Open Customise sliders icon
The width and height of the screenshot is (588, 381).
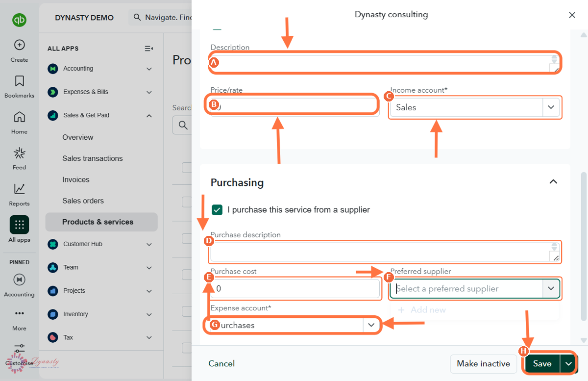19,349
